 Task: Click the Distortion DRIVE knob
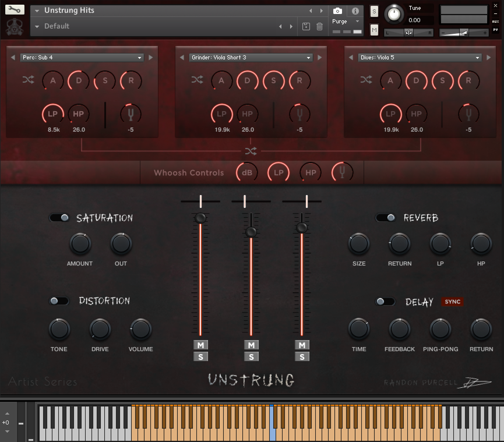[x=100, y=329]
